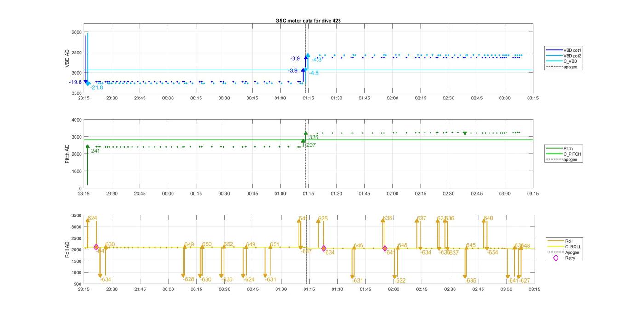644x319 pixels.
Task: Click the 'Roll AD' axis label
Action: pyautogui.click(x=67, y=249)
